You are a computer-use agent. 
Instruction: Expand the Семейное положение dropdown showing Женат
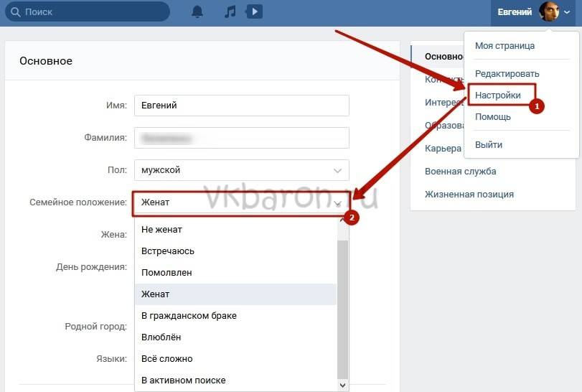click(x=241, y=202)
